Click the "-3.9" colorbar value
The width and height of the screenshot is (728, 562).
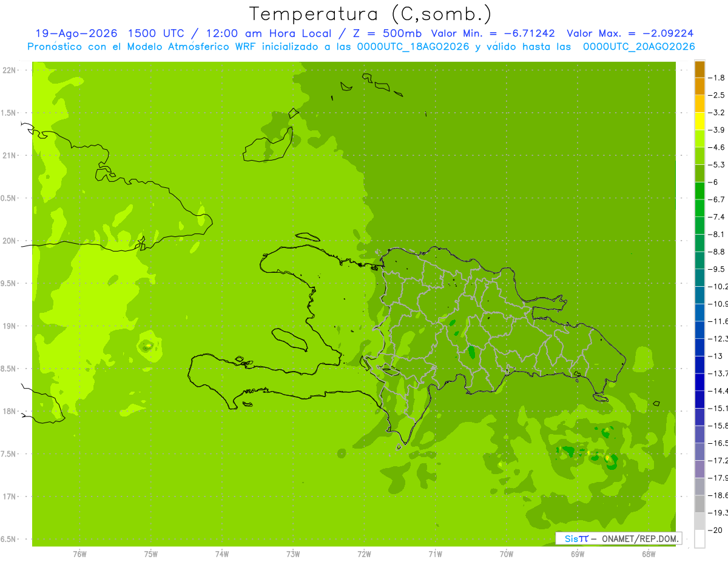point(718,130)
